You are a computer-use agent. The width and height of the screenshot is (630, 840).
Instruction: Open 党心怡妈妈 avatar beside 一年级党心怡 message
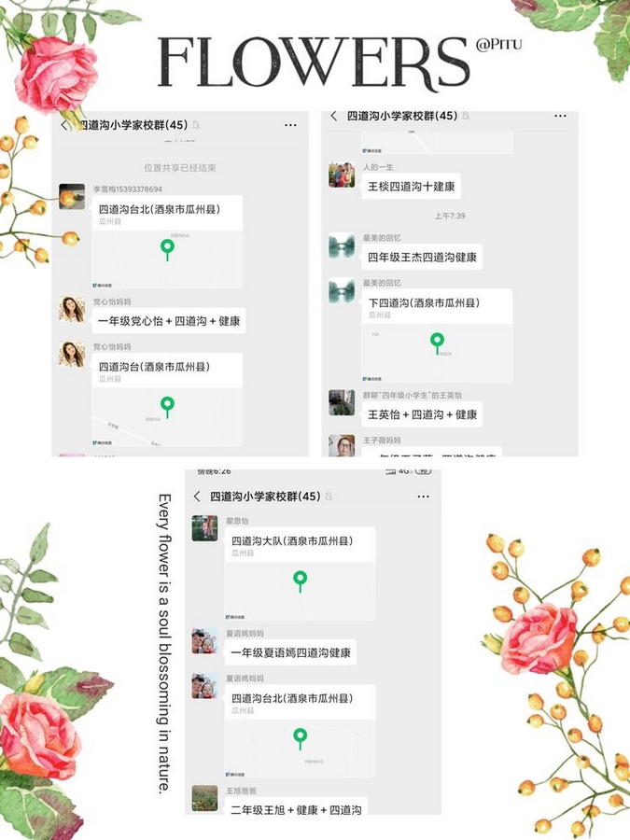click(72, 310)
